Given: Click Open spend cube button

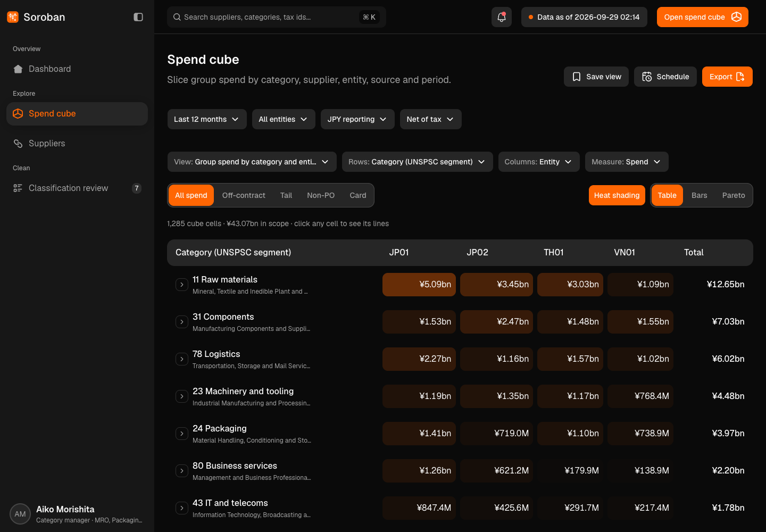Looking at the screenshot, I should click(703, 17).
